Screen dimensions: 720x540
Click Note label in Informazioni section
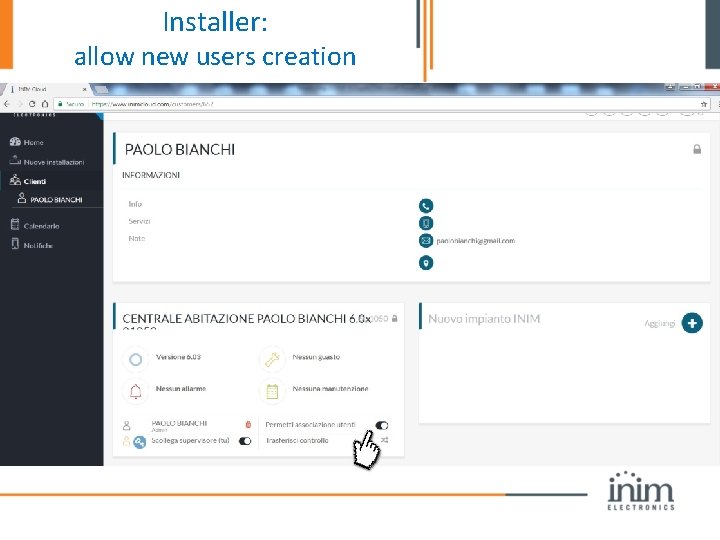137,238
